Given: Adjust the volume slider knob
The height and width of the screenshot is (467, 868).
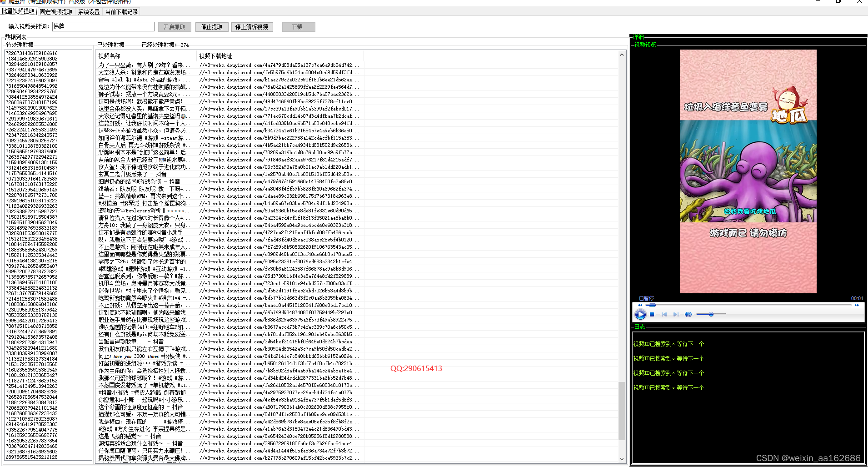Looking at the screenshot, I should coord(711,314).
